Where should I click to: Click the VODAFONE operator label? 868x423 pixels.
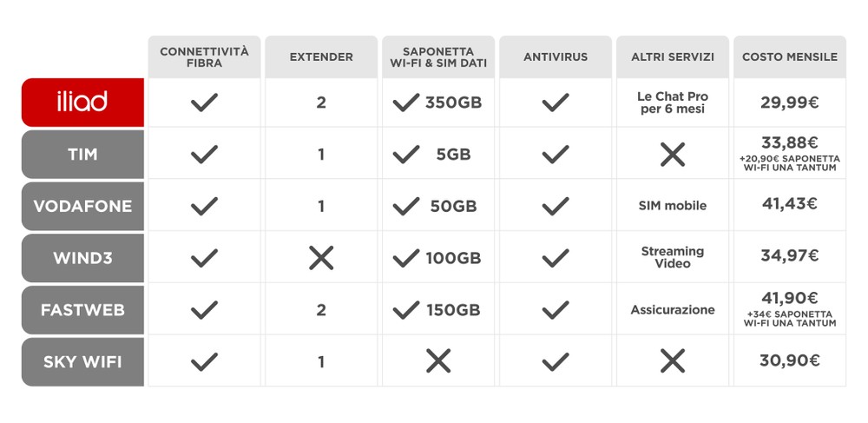click(x=82, y=206)
